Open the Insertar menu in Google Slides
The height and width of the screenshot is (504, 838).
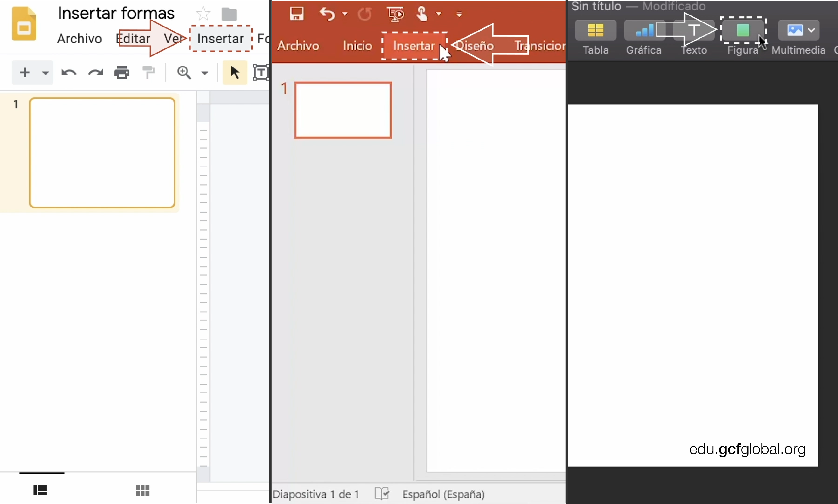[220, 39]
